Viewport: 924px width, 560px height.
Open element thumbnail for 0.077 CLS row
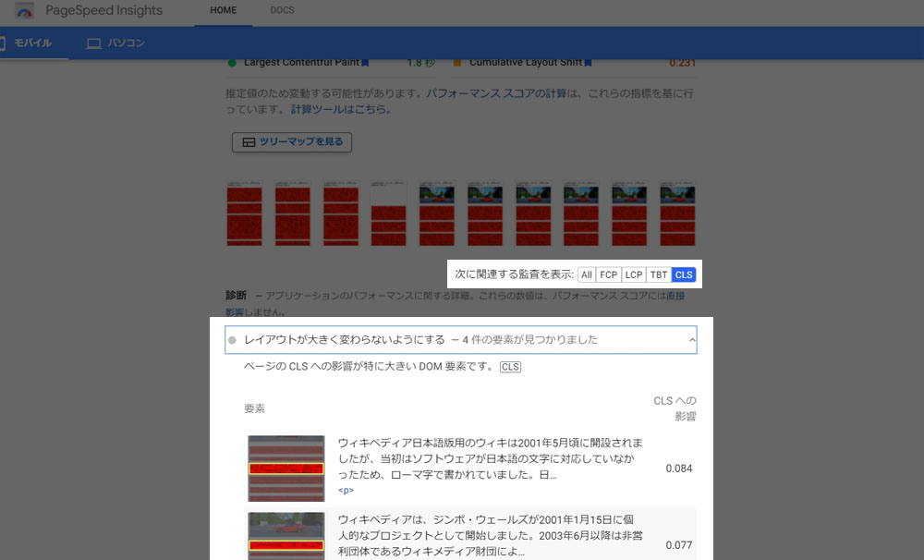pyautogui.click(x=286, y=536)
